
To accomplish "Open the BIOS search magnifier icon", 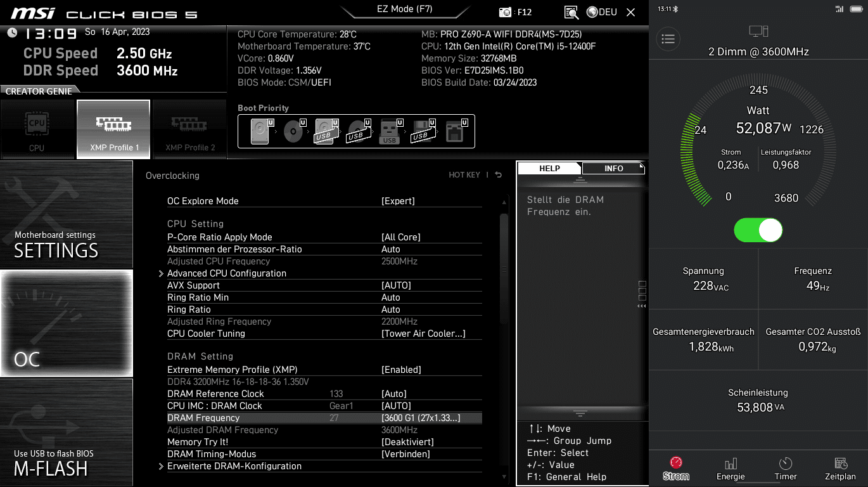I will coord(571,12).
